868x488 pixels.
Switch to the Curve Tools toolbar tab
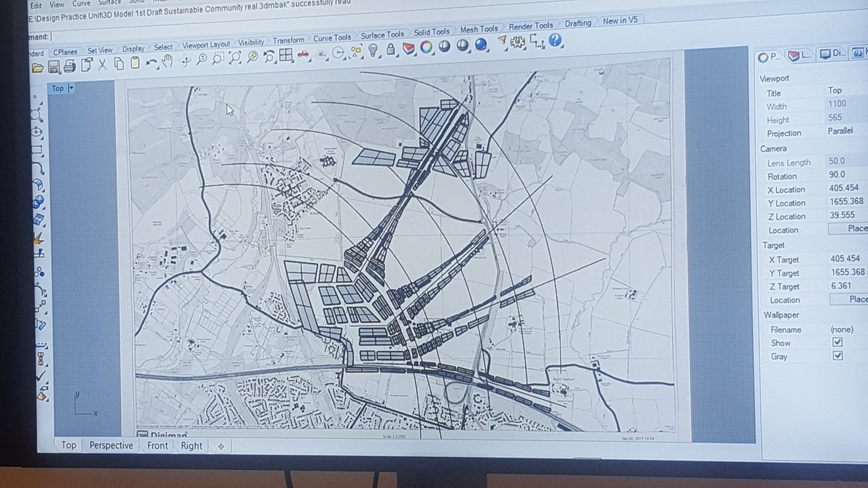pyautogui.click(x=332, y=38)
